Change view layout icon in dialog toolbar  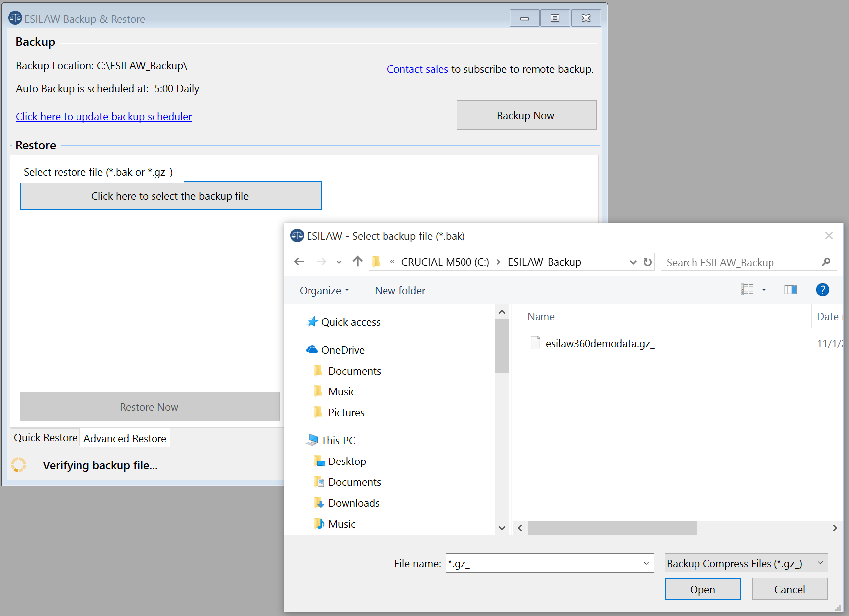(747, 289)
